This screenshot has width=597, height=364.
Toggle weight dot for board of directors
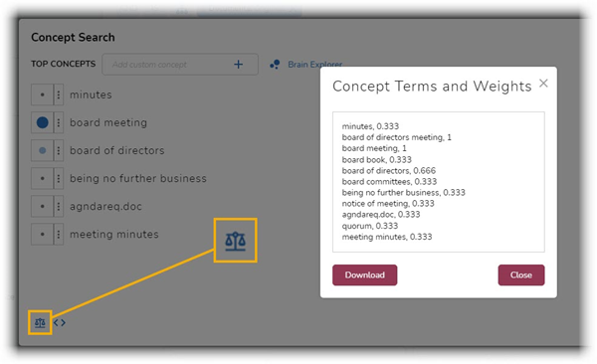42,150
